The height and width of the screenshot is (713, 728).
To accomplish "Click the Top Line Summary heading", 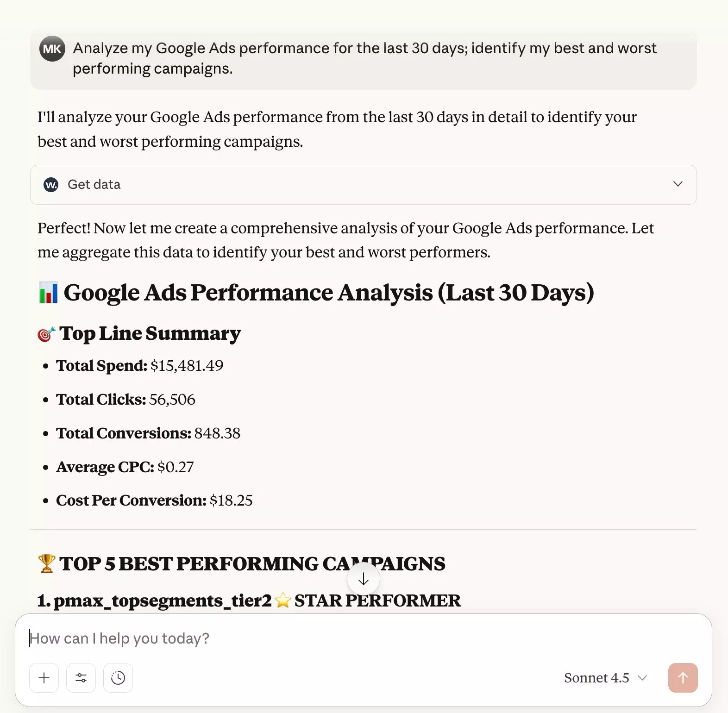I will pos(150,333).
